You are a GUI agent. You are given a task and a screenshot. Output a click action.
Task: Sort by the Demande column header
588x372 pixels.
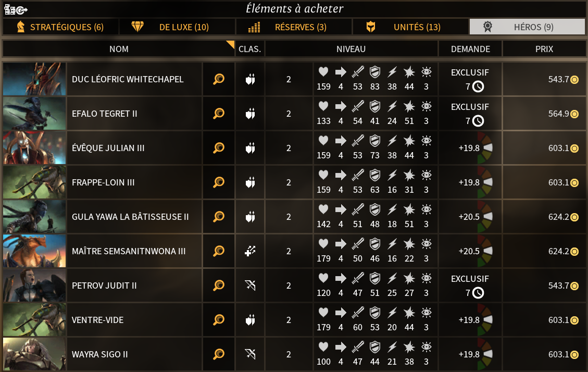pyautogui.click(x=470, y=49)
